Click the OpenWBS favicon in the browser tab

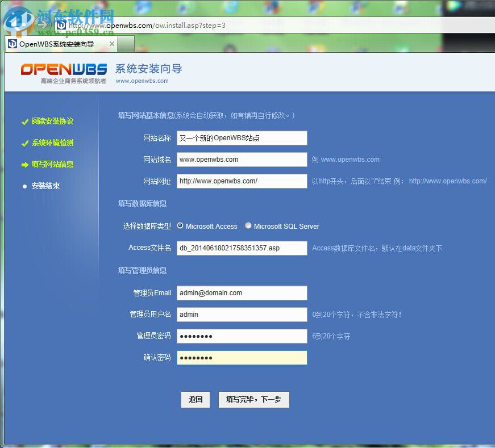point(13,43)
